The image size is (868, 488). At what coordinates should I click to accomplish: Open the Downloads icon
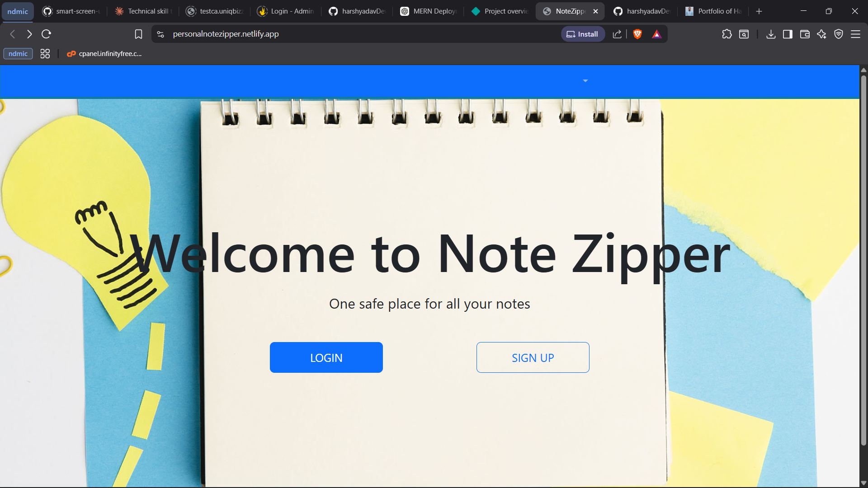pyautogui.click(x=771, y=34)
